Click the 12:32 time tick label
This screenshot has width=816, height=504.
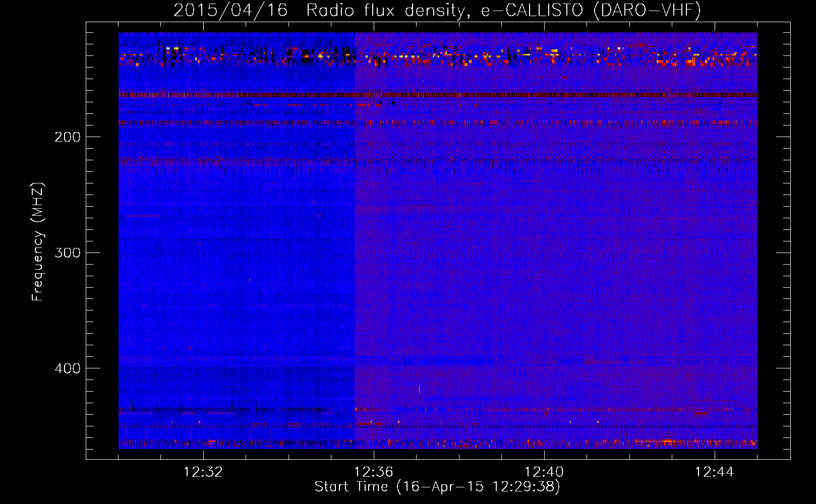(203, 472)
